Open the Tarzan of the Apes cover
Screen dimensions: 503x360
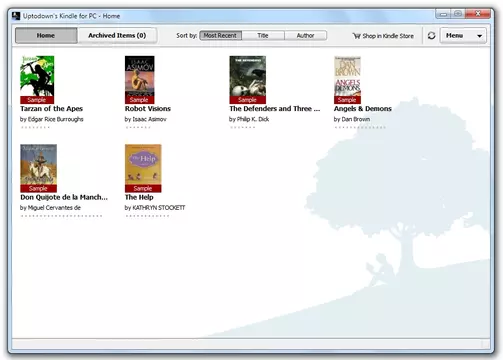tap(37, 80)
